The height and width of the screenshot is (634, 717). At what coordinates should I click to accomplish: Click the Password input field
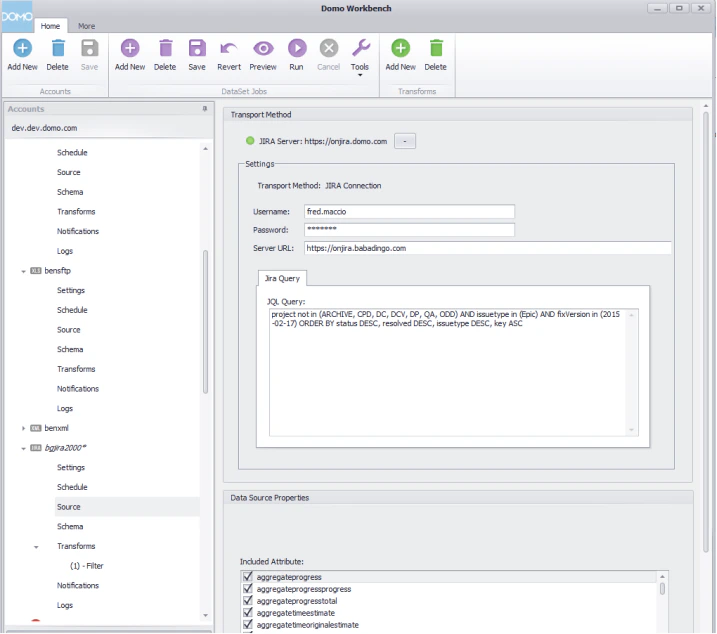409,230
